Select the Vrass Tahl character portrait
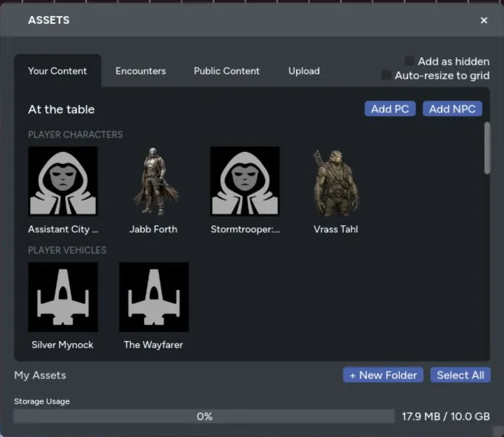This screenshot has width=504, height=437. [336, 183]
